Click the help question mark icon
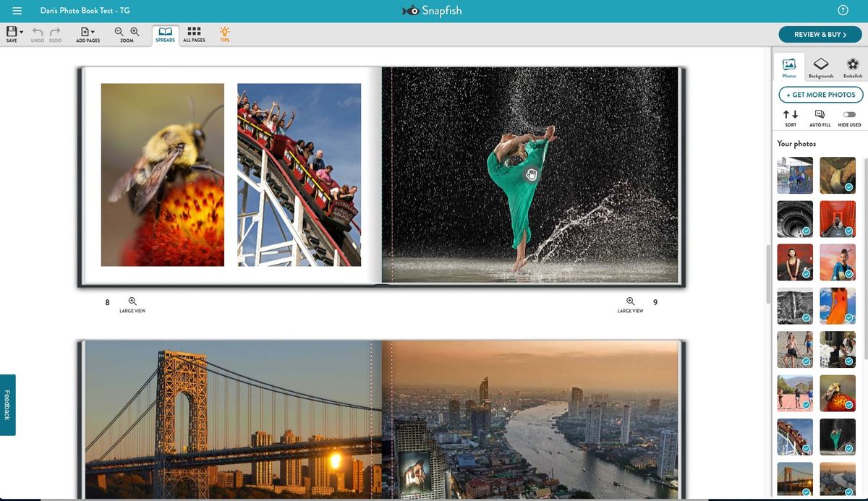 843,10
